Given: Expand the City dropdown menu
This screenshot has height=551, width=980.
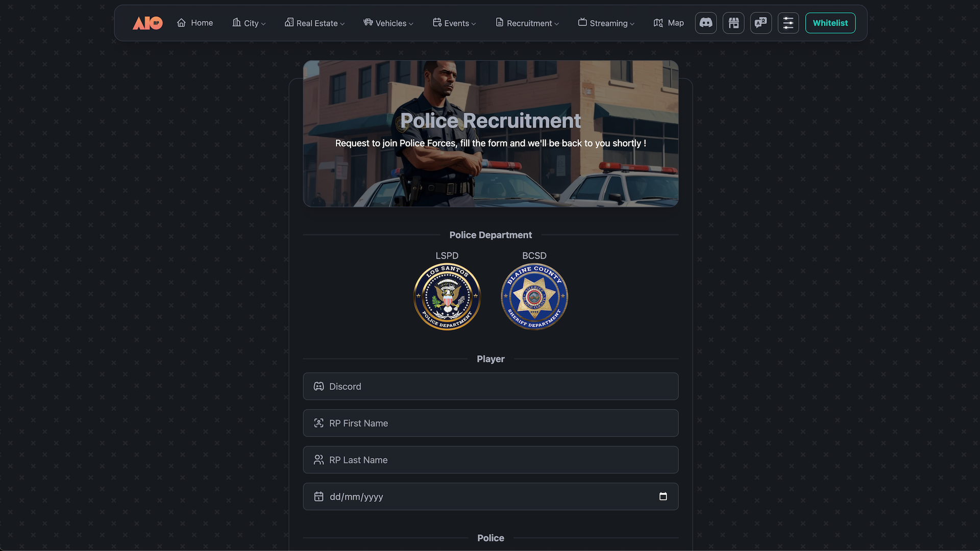Looking at the screenshot, I should (x=249, y=23).
